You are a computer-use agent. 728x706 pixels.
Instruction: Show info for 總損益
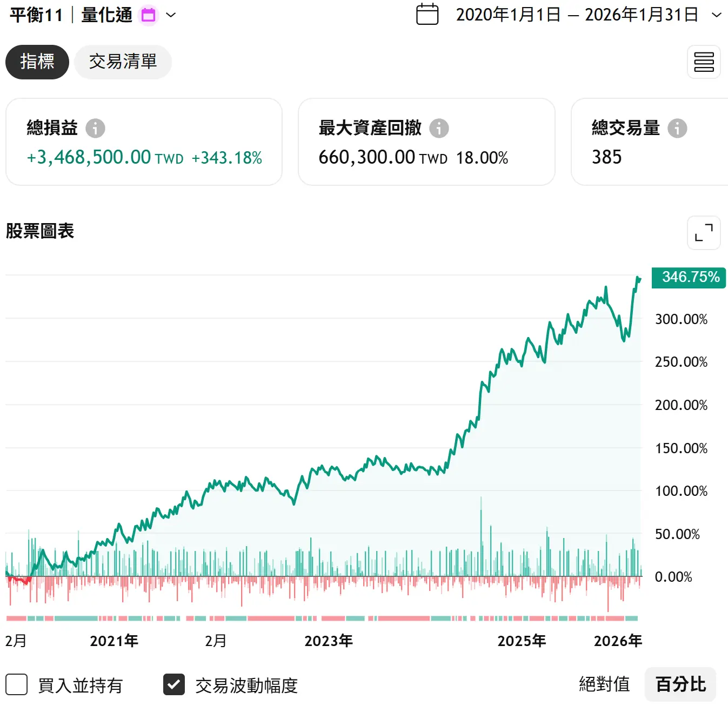[95, 129]
